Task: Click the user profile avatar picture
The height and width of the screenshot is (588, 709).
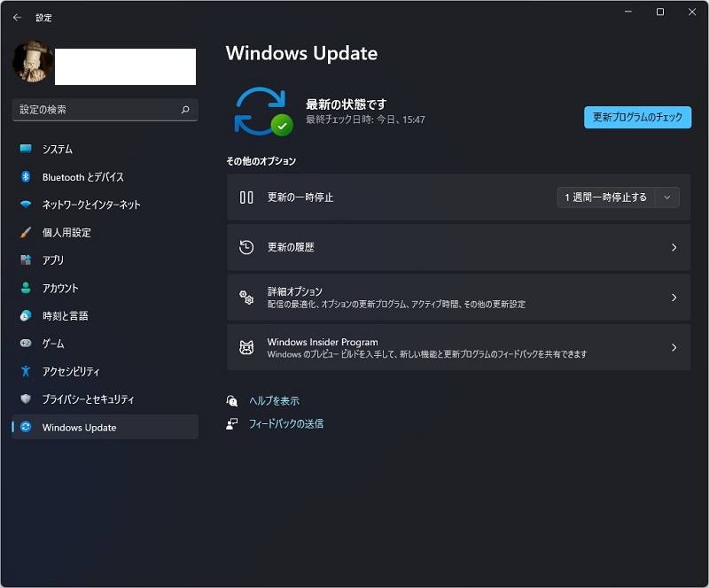Action: [32, 62]
